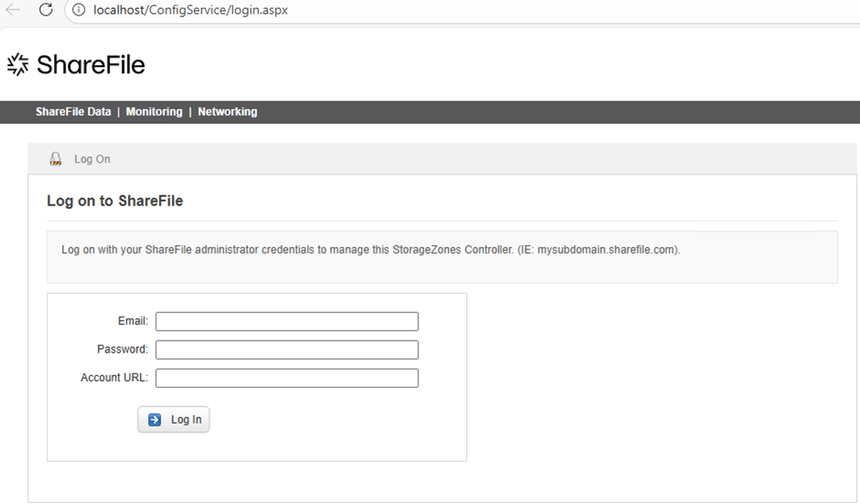Click the Log on to ShareFile heading
The image size is (860, 504).
(114, 201)
